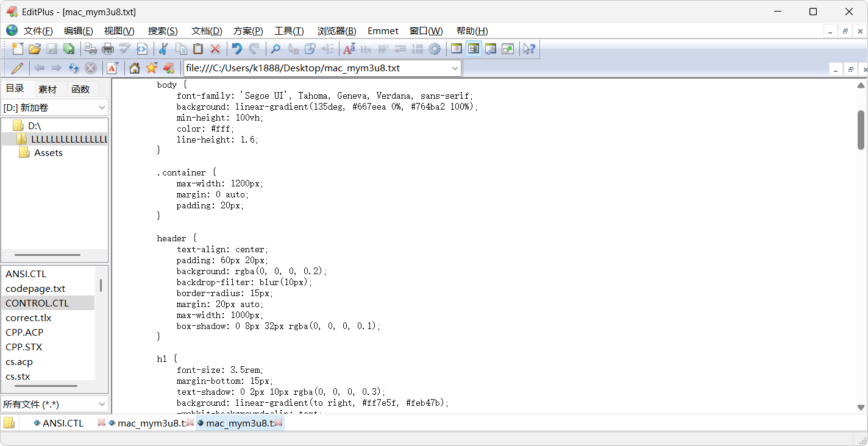This screenshot has width=868, height=446.
Task: Go to the browser Home page icon
Action: tap(134, 68)
